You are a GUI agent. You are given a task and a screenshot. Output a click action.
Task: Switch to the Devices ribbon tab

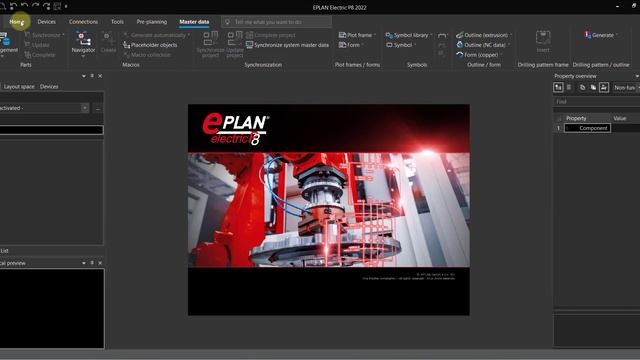[47, 22]
